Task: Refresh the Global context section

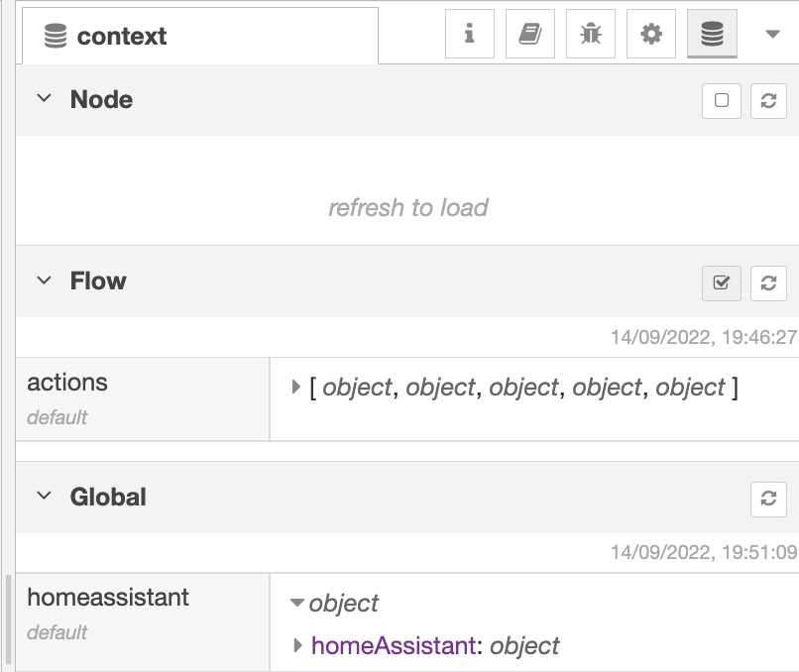Action: tap(768, 498)
